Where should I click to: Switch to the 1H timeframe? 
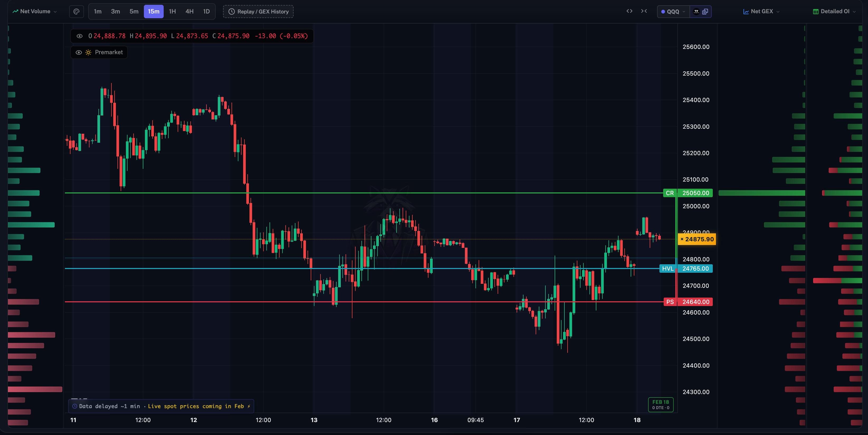pyautogui.click(x=172, y=11)
